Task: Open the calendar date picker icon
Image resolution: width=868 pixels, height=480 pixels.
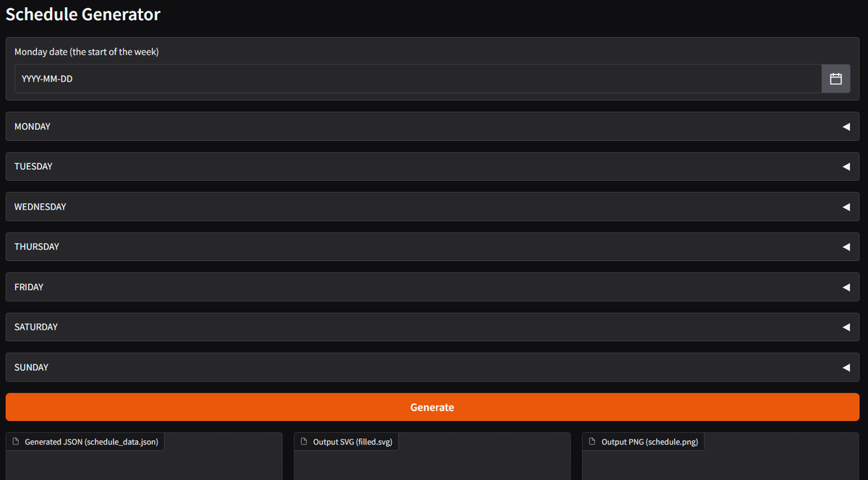Action: click(x=835, y=79)
